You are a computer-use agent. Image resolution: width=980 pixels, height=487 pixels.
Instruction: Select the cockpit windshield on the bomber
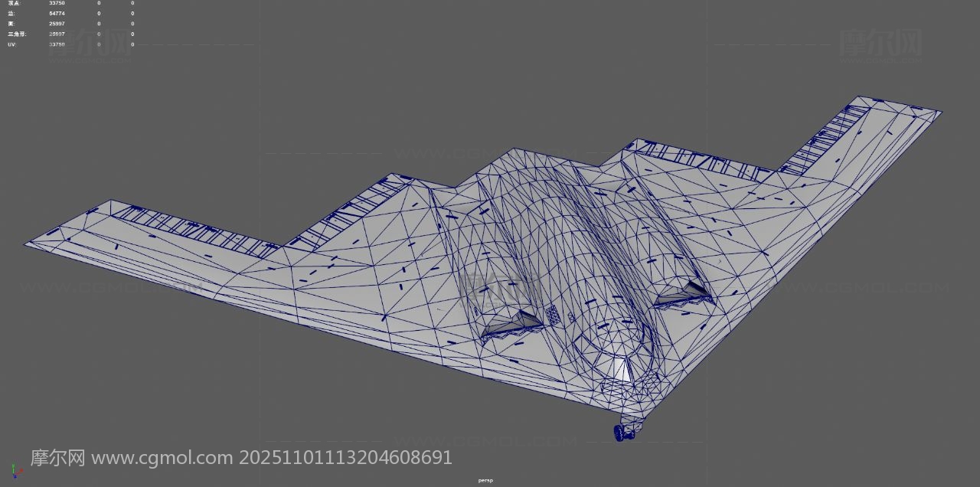coord(620,368)
